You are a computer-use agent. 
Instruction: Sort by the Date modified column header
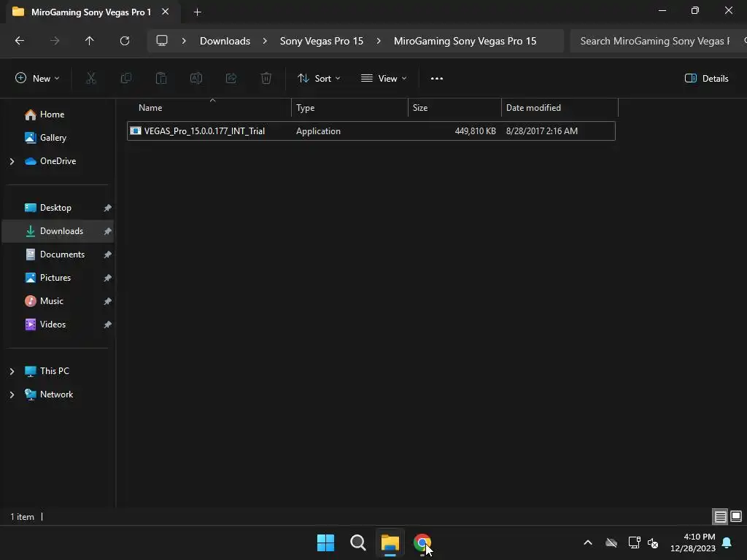560,108
